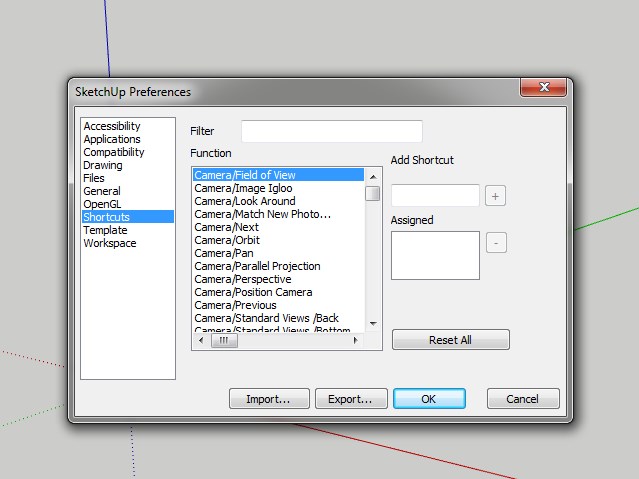Screen dimensions: 639x479
Task: Click function list scroll left arrow
Action: point(201,340)
